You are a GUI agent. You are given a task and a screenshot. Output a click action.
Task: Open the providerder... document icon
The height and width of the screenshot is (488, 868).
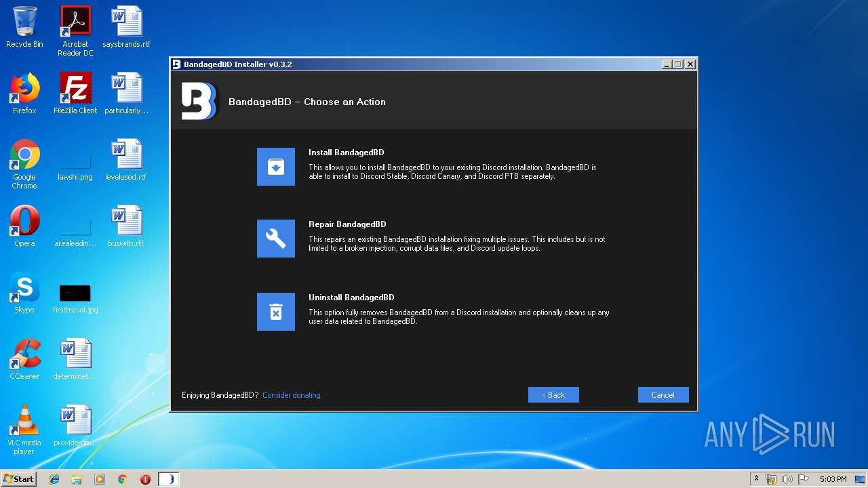(75, 426)
